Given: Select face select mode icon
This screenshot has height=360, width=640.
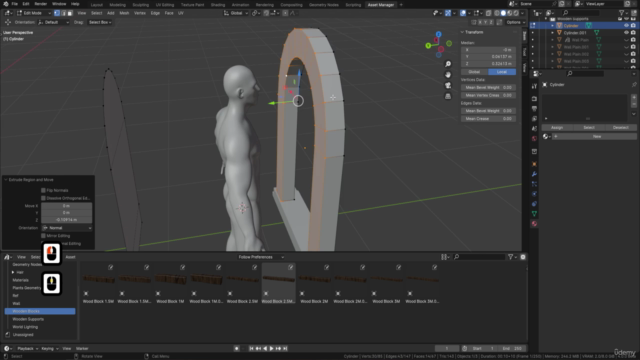Looking at the screenshot, I should click(70, 13).
